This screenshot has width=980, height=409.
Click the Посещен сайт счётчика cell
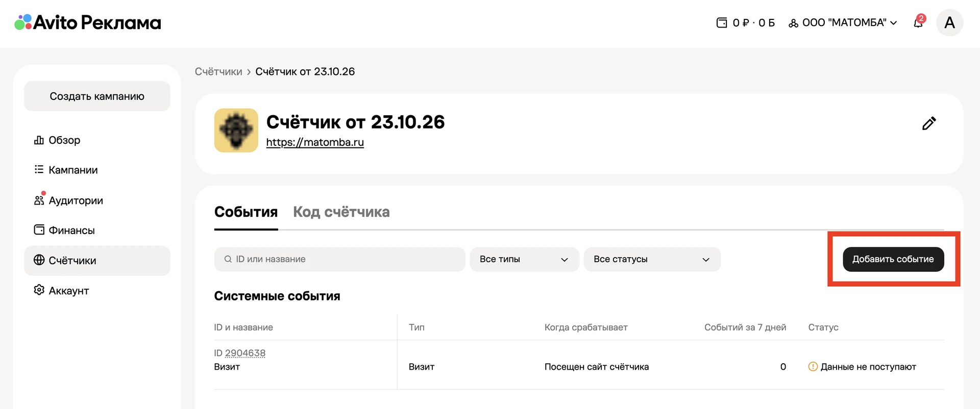(597, 367)
